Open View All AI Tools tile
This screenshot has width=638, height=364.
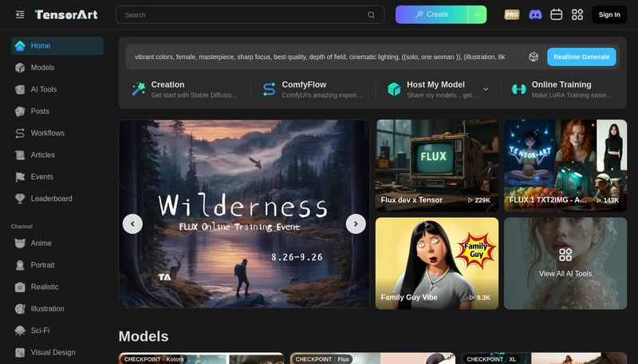click(565, 264)
